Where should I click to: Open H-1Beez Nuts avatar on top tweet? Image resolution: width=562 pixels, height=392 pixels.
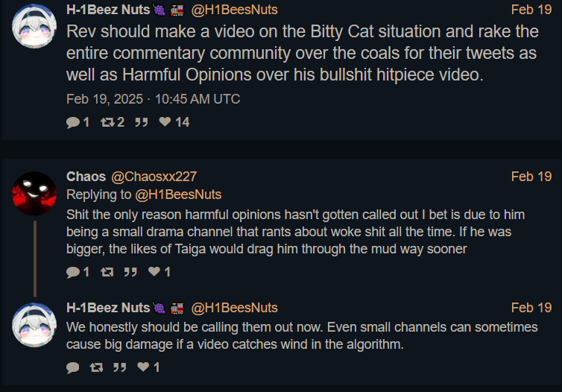(34, 26)
